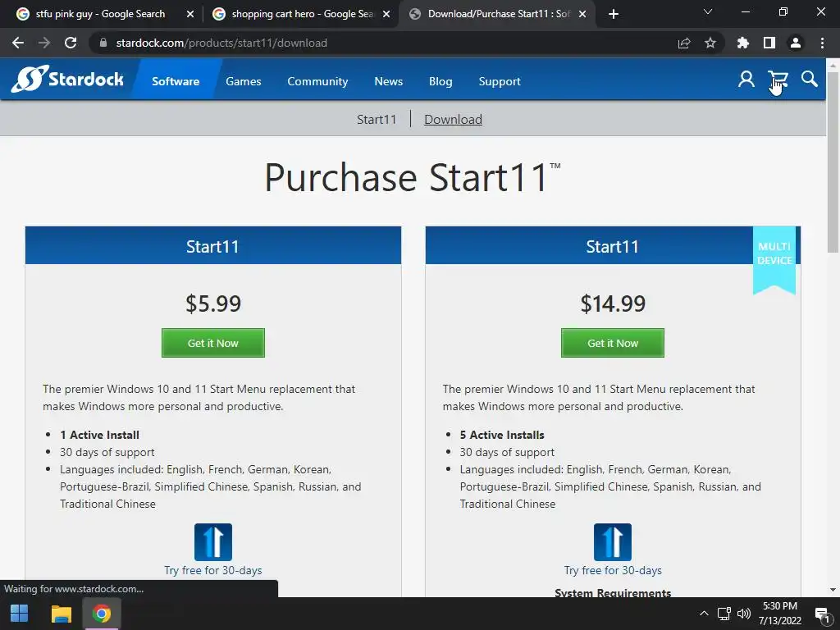Open the notification center icon
The width and height of the screenshot is (840, 630).
coord(822,614)
